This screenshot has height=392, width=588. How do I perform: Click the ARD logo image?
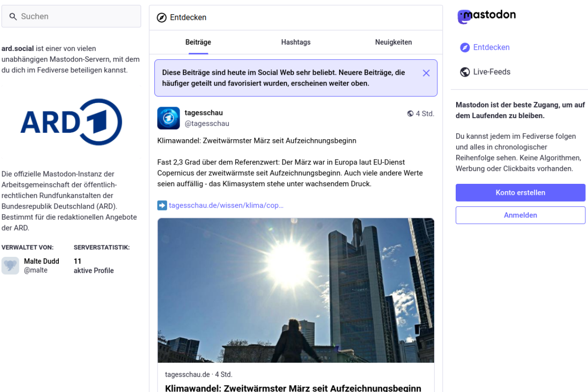click(x=71, y=122)
